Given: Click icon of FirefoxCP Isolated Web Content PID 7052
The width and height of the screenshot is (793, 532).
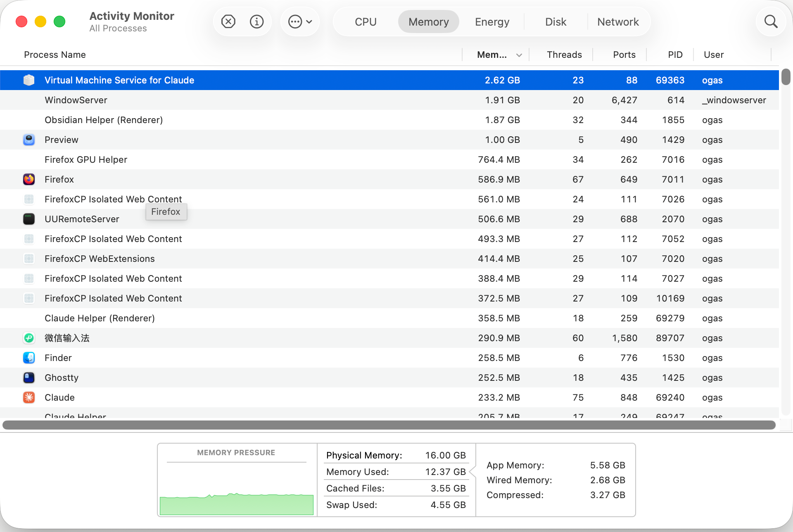Looking at the screenshot, I should tap(29, 239).
